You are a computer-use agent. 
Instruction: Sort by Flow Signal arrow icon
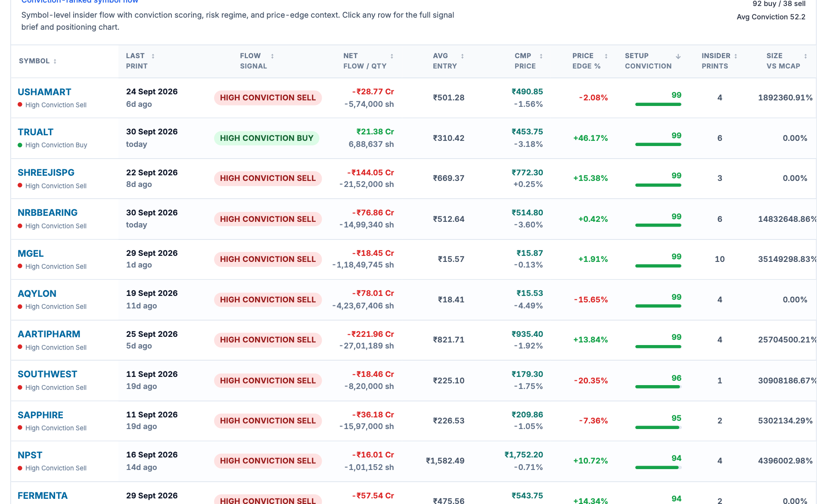click(272, 56)
